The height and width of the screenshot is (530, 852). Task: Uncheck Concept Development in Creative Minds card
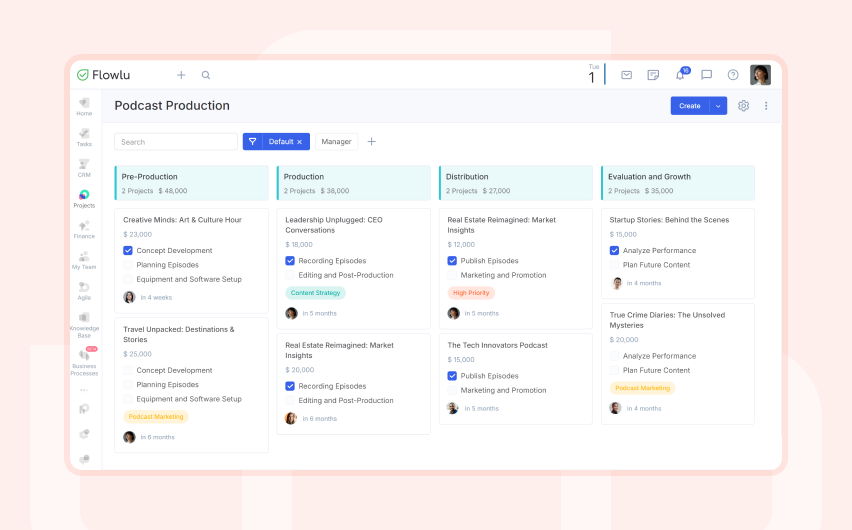point(128,251)
